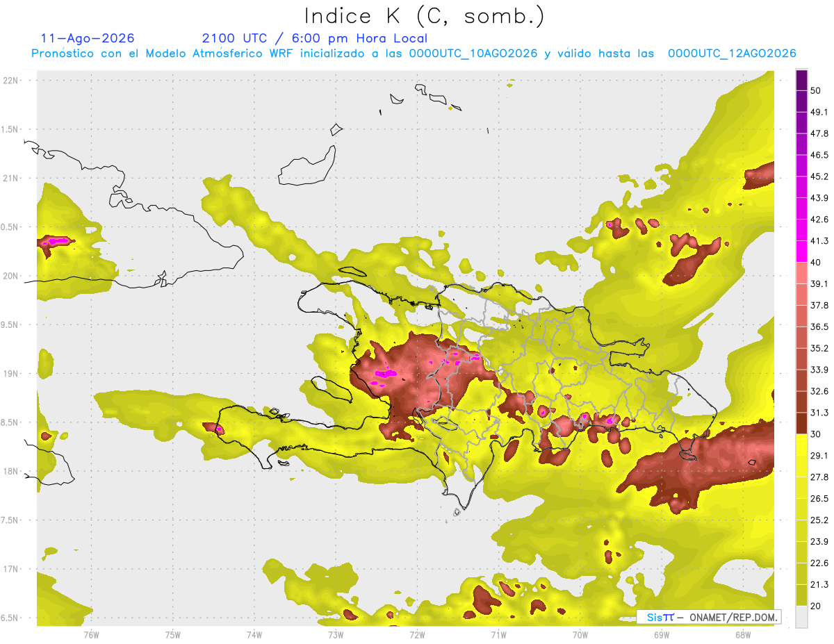Click legend value '33.9'

[x=819, y=370]
